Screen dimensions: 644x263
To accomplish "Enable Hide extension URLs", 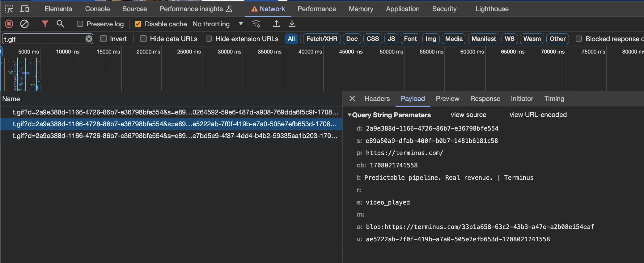I will tap(209, 39).
